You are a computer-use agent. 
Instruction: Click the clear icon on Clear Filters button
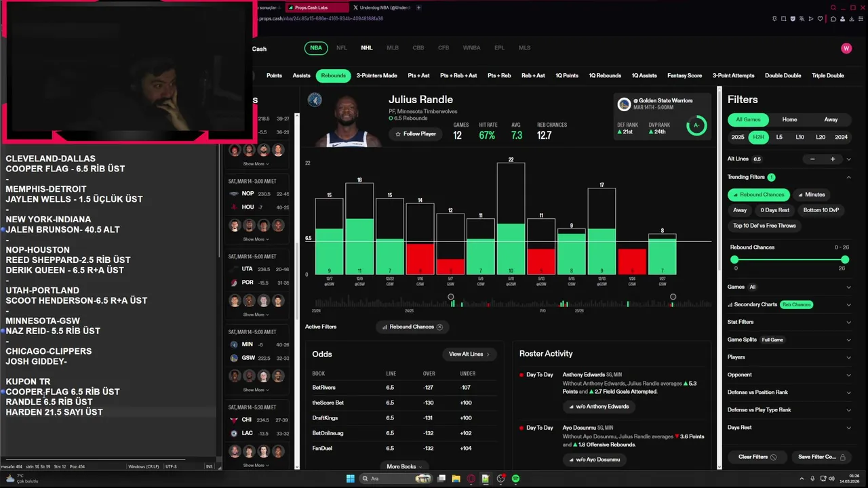coord(773,457)
